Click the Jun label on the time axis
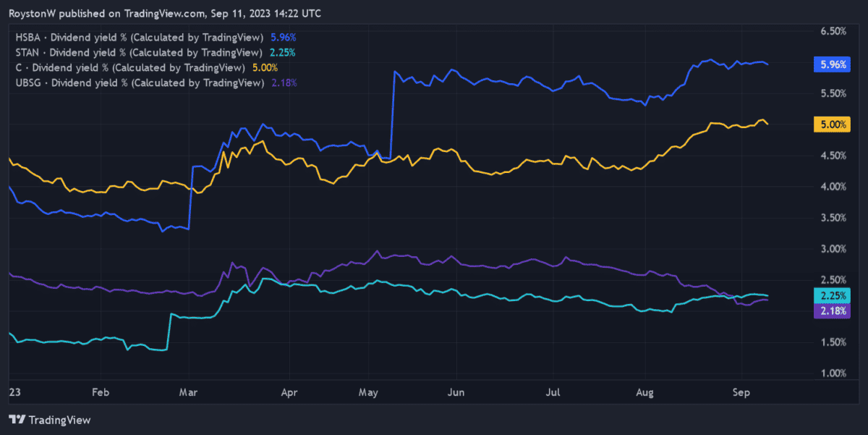This screenshot has width=868, height=435. (x=456, y=392)
